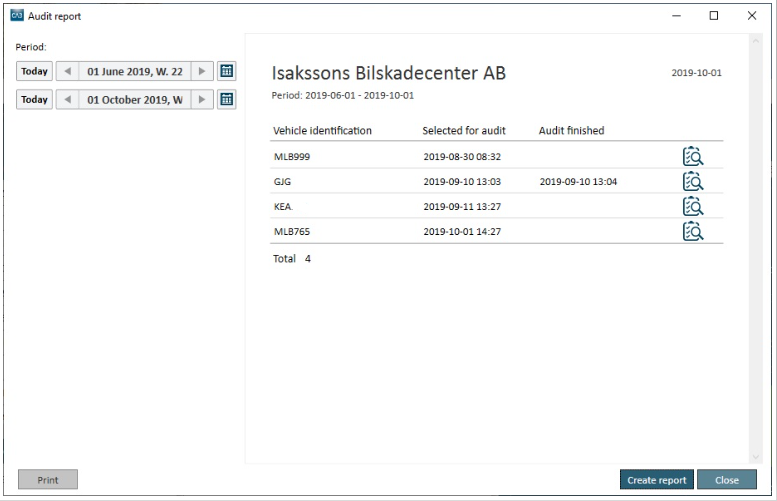Image resolution: width=777 pixels, height=501 pixels.
Task: Select the Selected for audit column header
Action: [464, 131]
